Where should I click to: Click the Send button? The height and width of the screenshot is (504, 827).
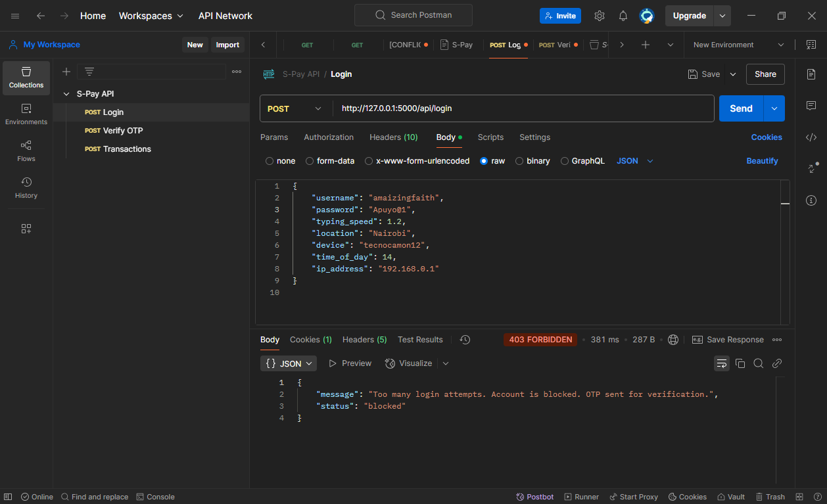pos(741,108)
